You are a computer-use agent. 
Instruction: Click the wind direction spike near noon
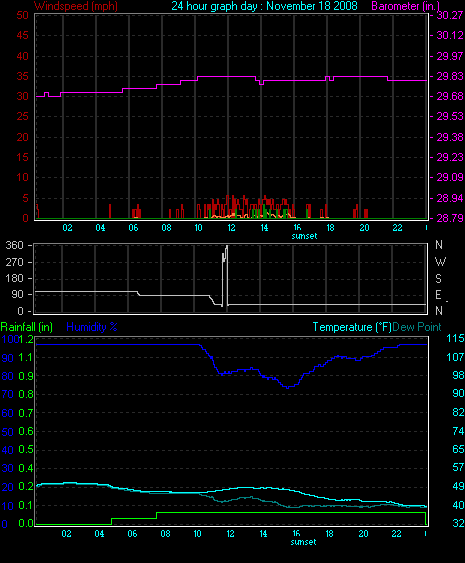[x=225, y=275]
